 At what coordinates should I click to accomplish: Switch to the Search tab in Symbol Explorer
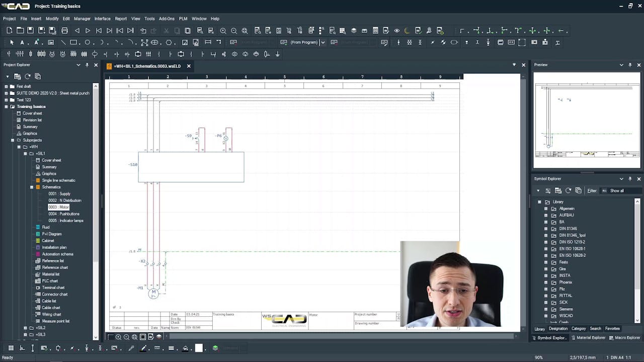[595, 328]
